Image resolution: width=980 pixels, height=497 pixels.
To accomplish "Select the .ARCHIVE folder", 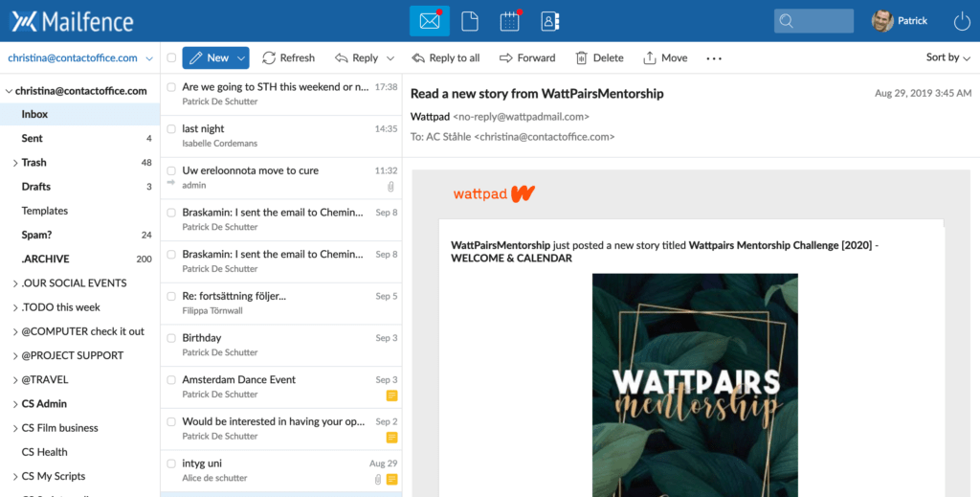I will pyautogui.click(x=45, y=260).
